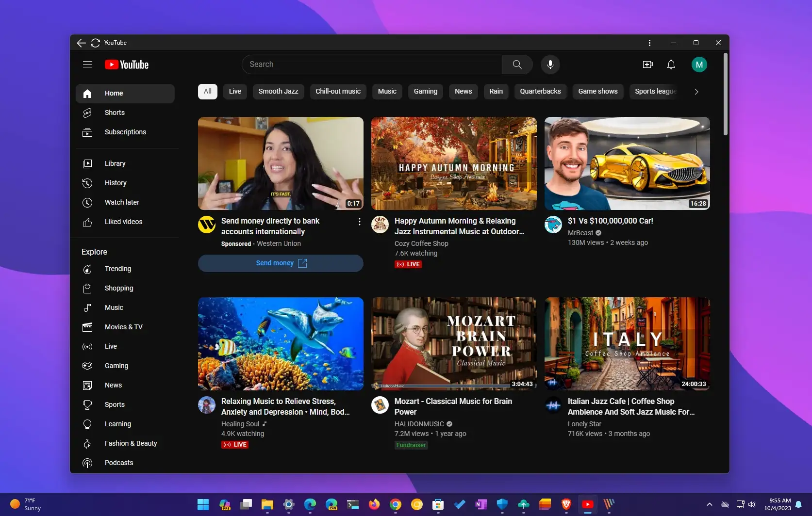
Task: Switch to the Gaming category chip
Action: [425, 91]
